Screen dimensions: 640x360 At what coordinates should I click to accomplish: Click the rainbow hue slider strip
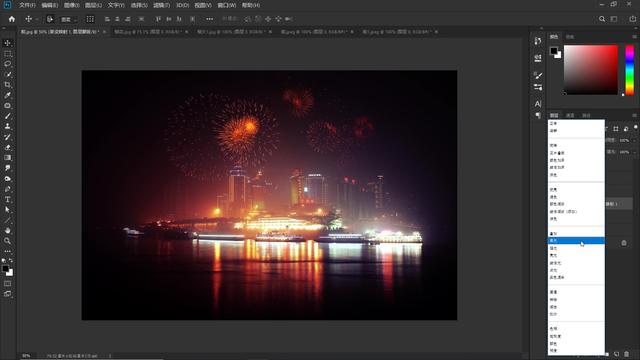630,70
